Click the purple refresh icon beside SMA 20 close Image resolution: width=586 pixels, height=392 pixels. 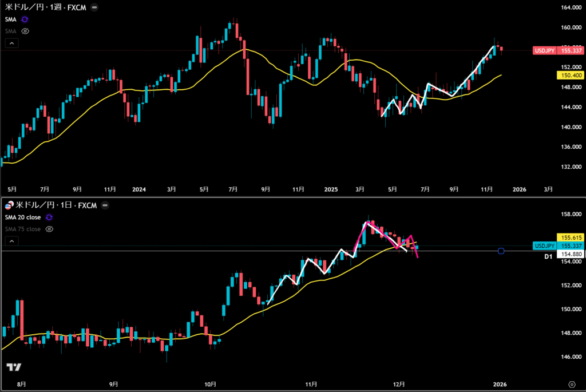pyautogui.click(x=49, y=217)
